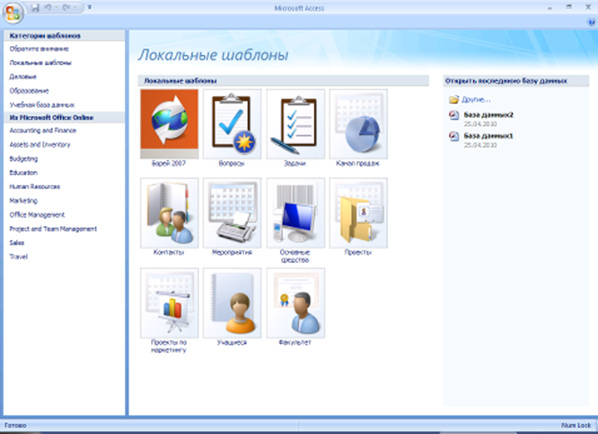
Task: Expand the Customize Quick Access Toolbar arrow
Action: pyautogui.click(x=90, y=7)
